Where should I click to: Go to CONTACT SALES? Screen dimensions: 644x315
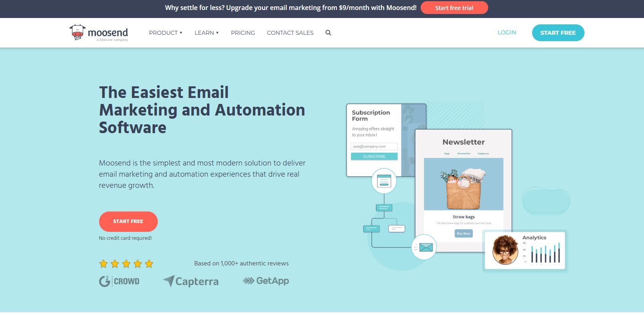290,33
